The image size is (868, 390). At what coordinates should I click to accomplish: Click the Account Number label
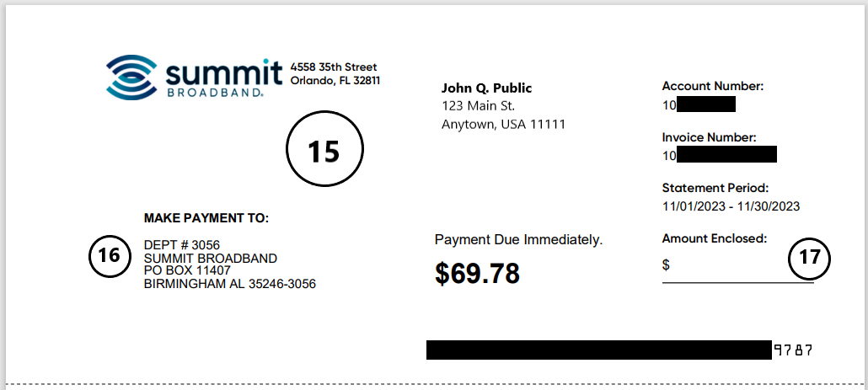tap(713, 86)
